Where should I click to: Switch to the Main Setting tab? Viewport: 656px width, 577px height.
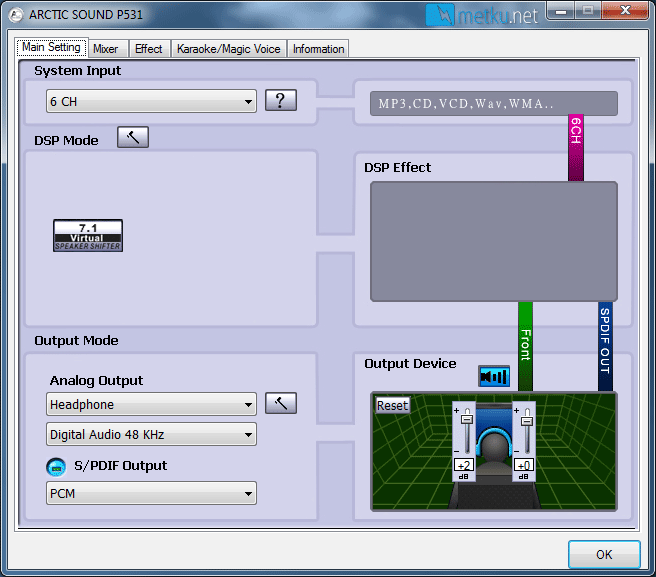(x=51, y=47)
